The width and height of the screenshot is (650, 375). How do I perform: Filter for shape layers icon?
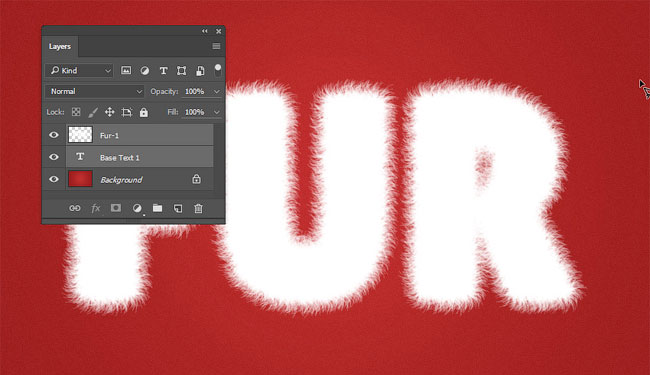[x=181, y=71]
